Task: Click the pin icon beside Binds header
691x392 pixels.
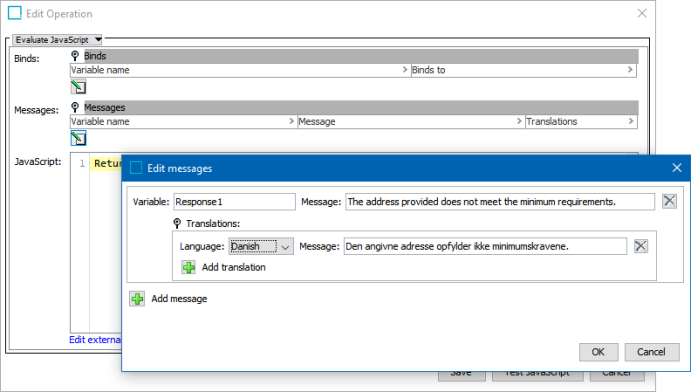Action: click(75, 55)
